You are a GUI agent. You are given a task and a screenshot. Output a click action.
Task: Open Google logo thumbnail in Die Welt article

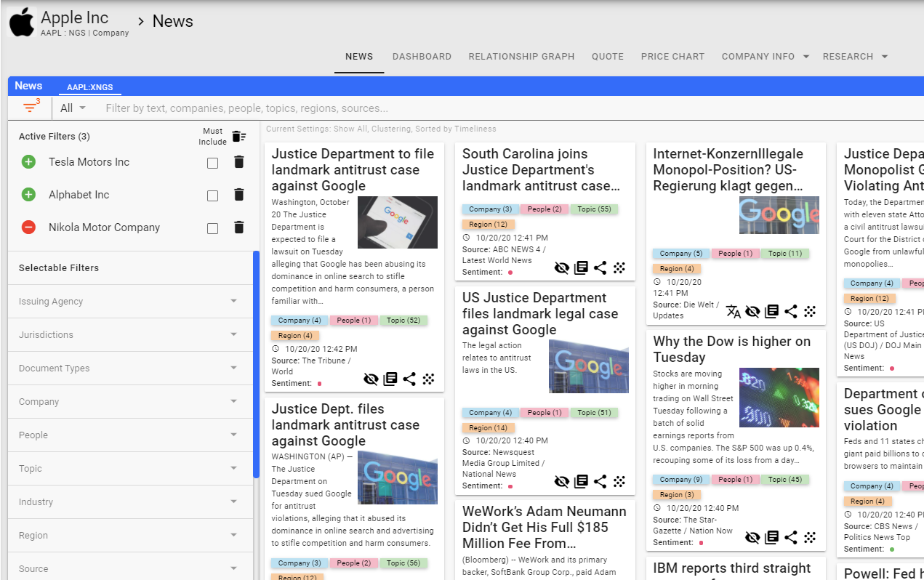coord(779,214)
